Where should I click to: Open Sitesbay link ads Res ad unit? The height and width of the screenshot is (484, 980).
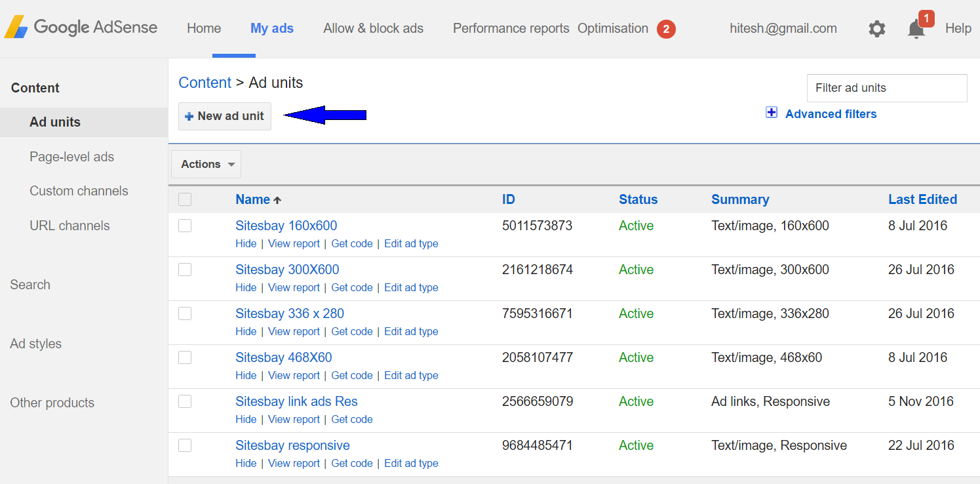click(296, 401)
